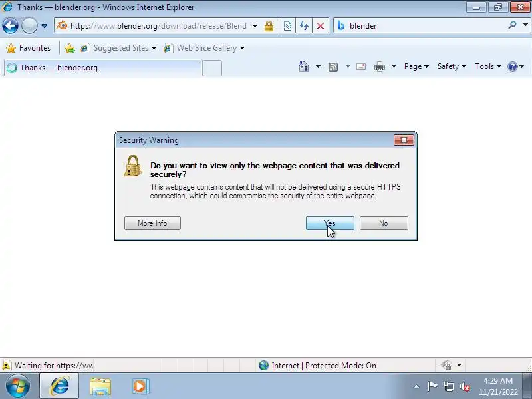Viewport: 532px width, 399px height.
Task: Expand the address bar autocomplete dropdown
Action: click(255, 26)
